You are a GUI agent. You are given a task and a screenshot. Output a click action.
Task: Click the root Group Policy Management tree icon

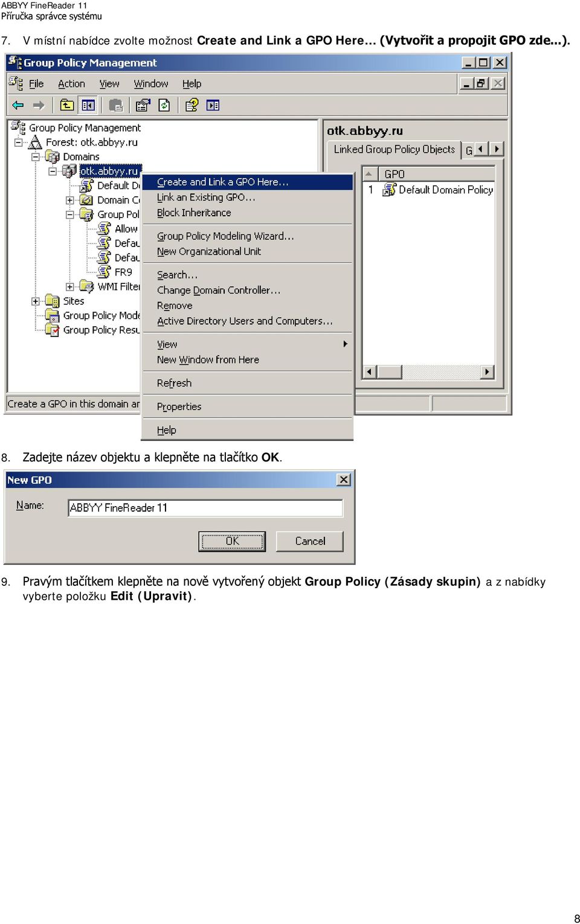tap(18, 127)
